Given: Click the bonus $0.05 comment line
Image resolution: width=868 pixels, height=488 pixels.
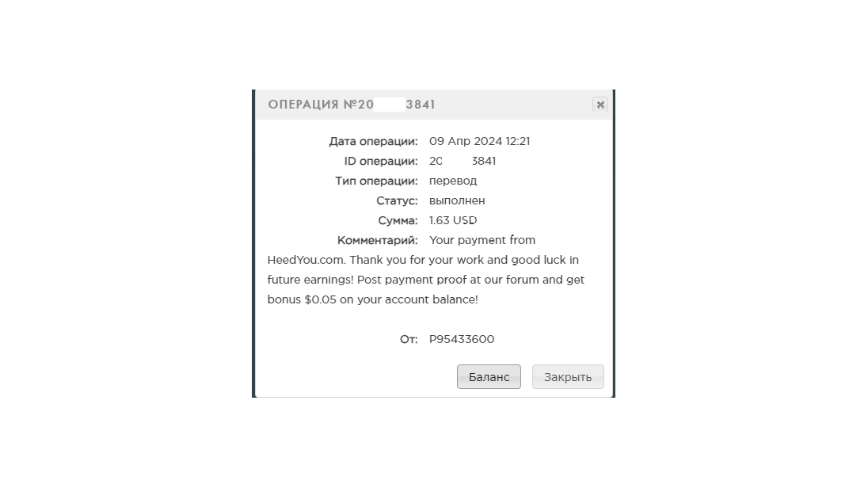Looking at the screenshot, I should tap(372, 299).
